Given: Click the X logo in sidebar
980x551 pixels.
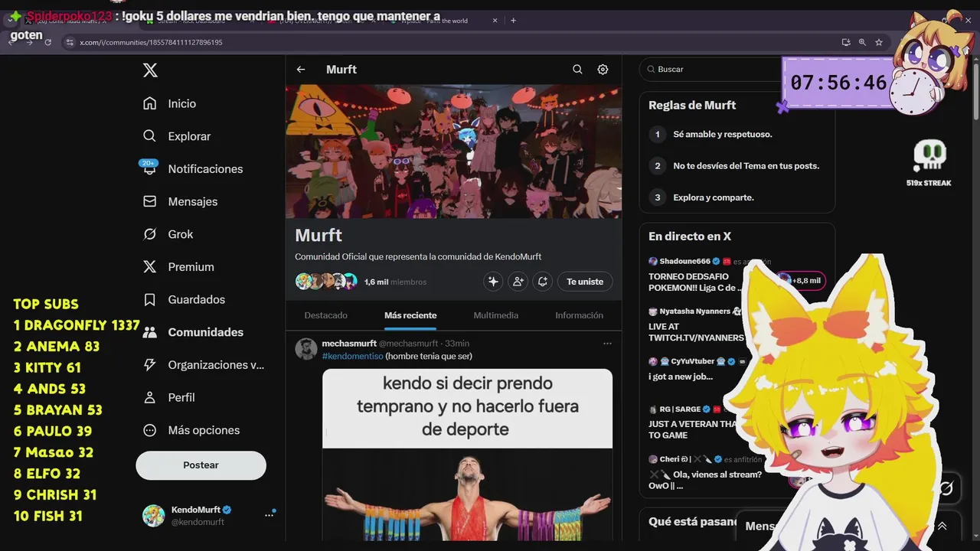Looking at the screenshot, I should (x=150, y=70).
